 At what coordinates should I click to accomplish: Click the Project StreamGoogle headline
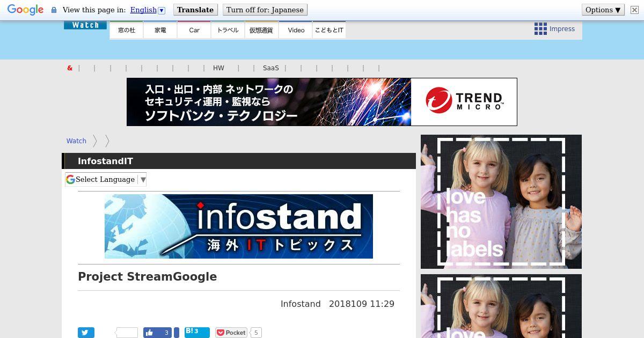pos(148,277)
